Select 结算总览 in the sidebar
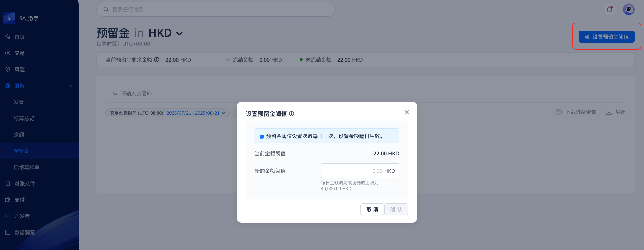The width and height of the screenshot is (644, 250). coord(24,118)
